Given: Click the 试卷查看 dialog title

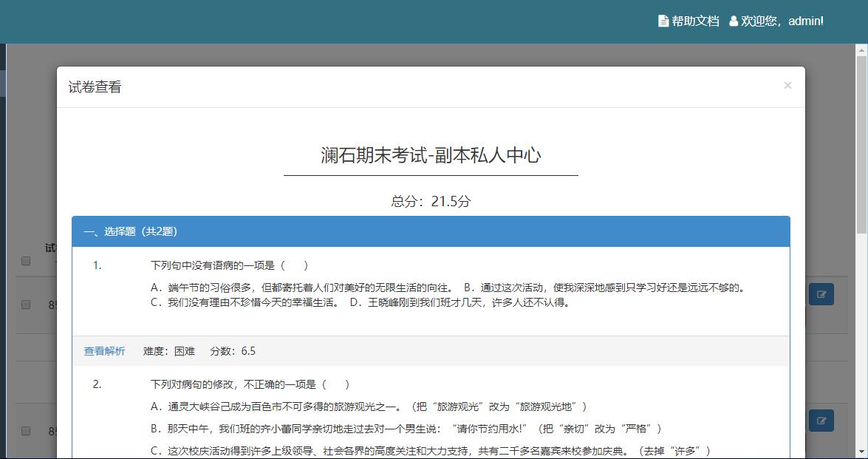Looking at the screenshot, I should pyautogui.click(x=95, y=87).
